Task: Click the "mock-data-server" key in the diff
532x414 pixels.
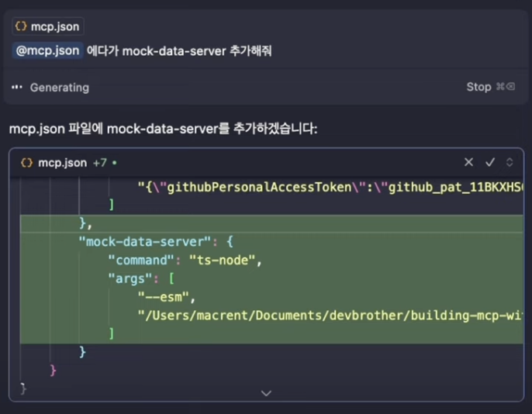Action: click(x=145, y=241)
